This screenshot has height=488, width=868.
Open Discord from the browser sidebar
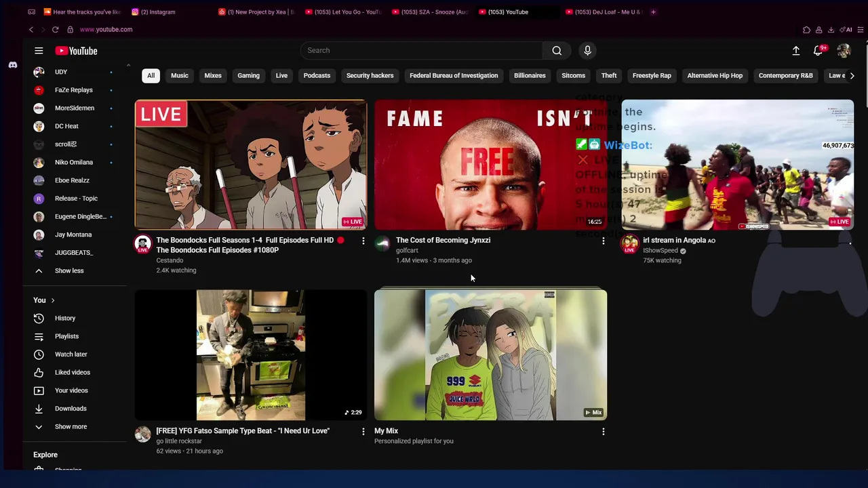pos(12,65)
